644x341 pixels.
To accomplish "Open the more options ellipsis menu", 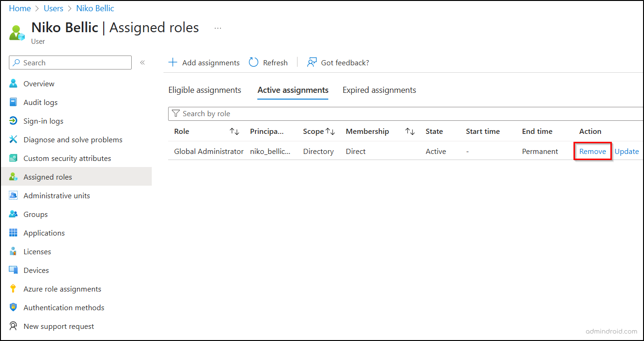I will (x=218, y=28).
